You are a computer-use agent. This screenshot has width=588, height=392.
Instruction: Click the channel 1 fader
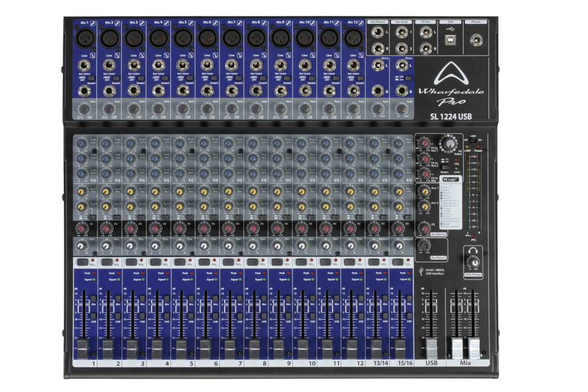(x=83, y=350)
